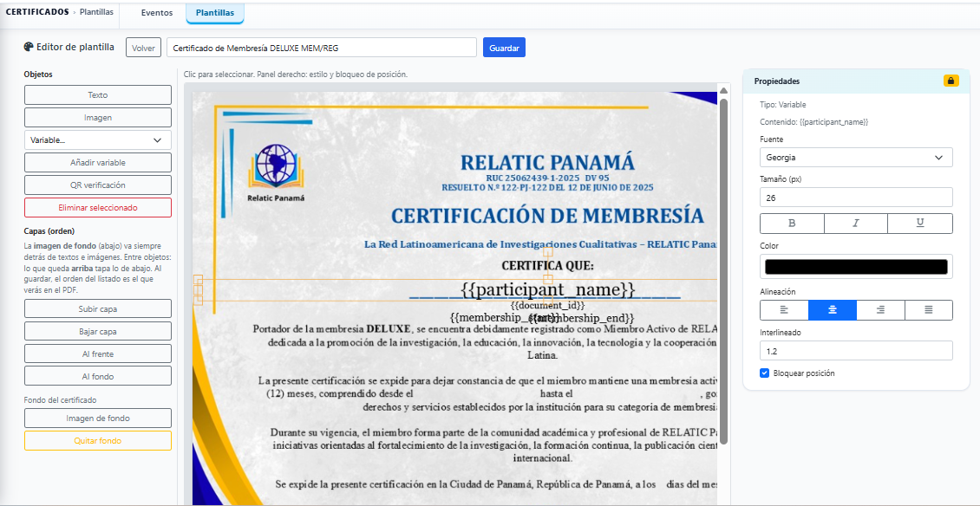Click the Contenido: {{participant_name}} text

[x=813, y=122]
